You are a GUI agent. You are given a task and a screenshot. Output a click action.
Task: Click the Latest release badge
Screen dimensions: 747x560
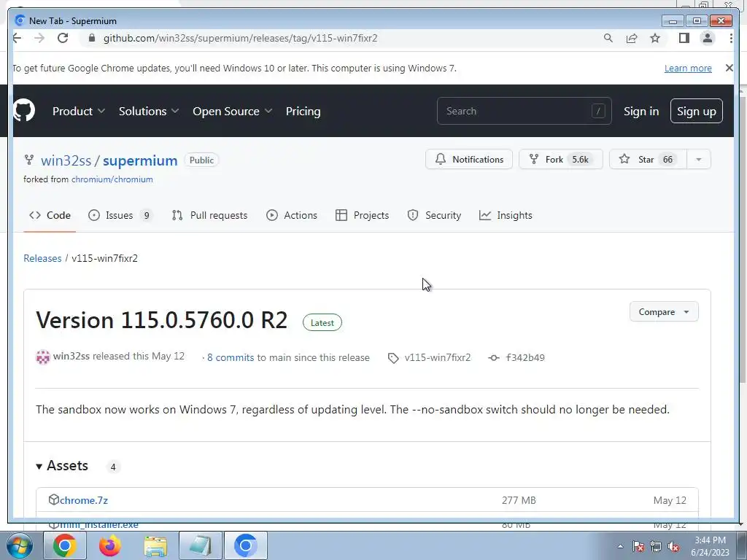point(322,323)
